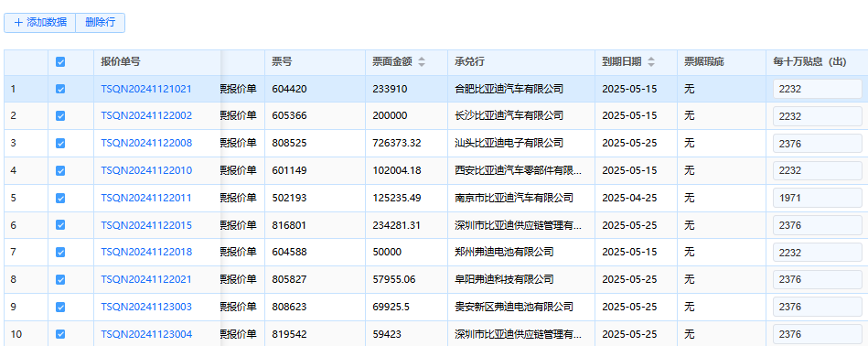Open quote link TSQN20241122010
Screen dimensions: 868x346
pos(146,170)
